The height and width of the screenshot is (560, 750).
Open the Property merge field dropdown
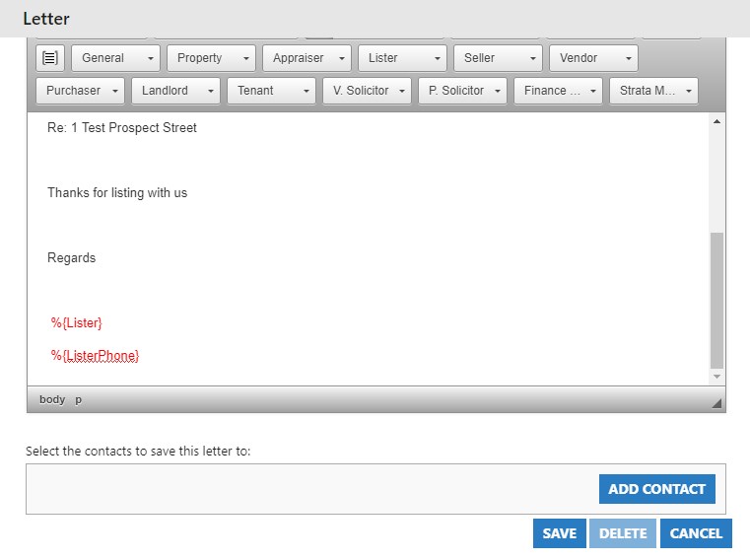tap(211, 58)
